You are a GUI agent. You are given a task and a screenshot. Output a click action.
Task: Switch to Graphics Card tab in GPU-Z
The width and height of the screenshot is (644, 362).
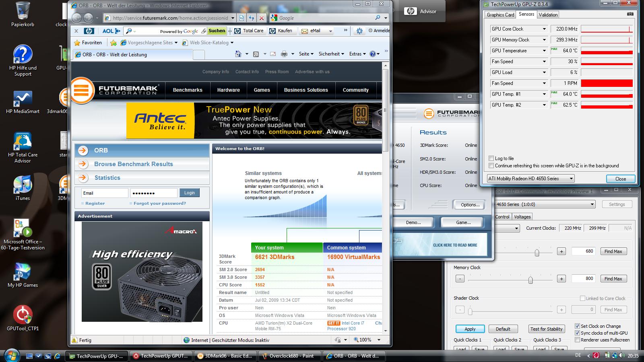point(500,15)
